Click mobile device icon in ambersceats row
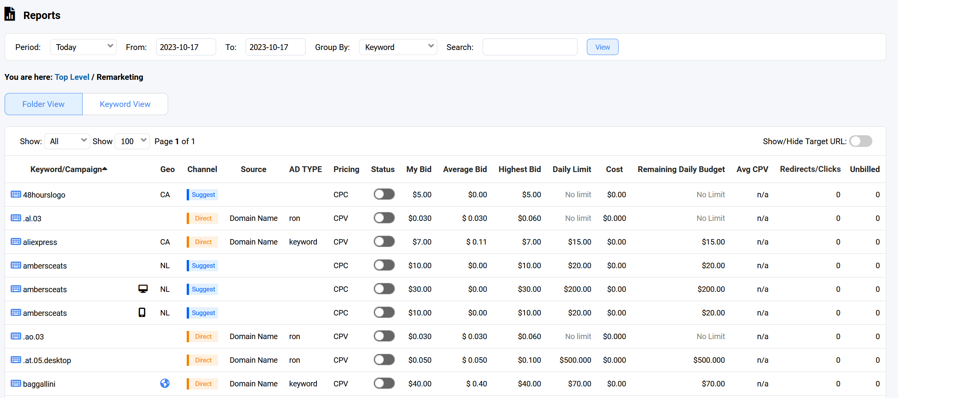The image size is (980, 398). [x=142, y=312]
